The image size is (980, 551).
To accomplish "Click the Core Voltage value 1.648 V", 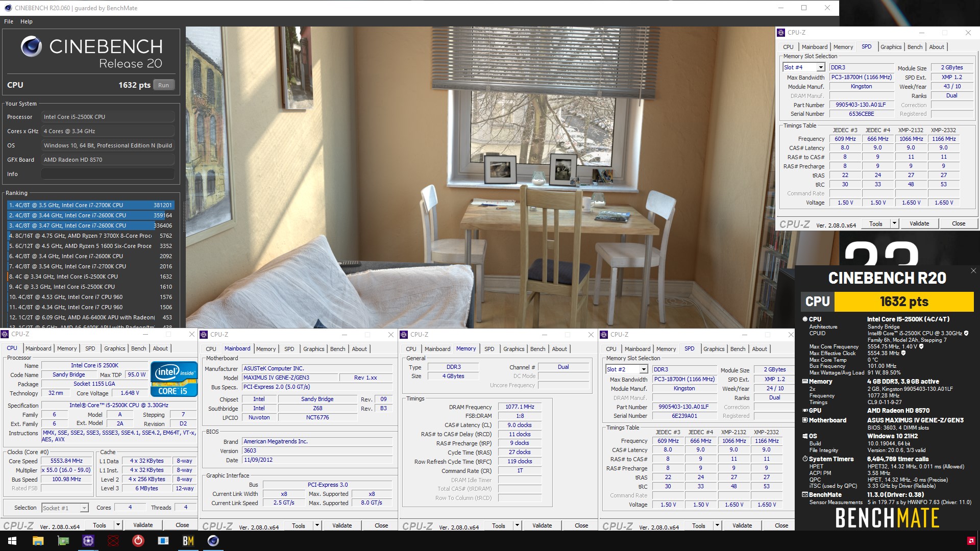I will [x=130, y=393].
